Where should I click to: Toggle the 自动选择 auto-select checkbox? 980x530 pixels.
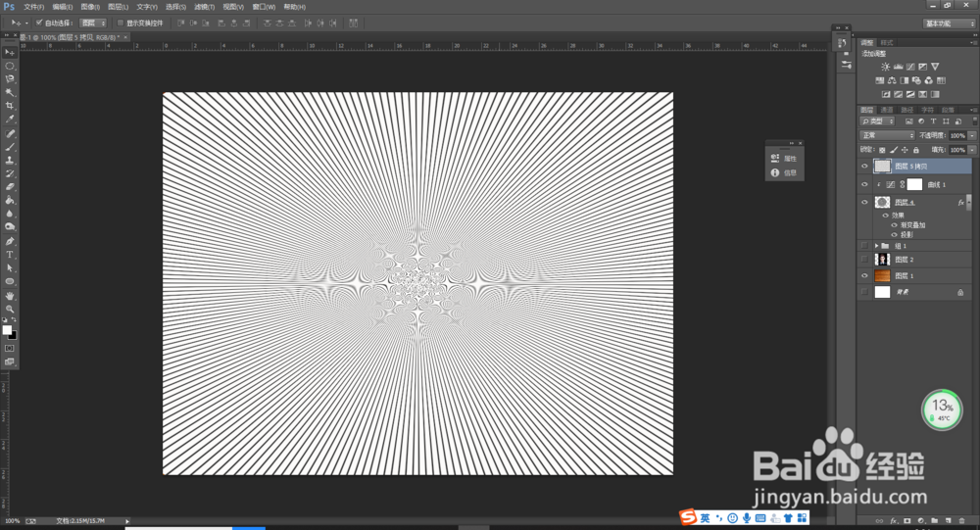[x=39, y=23]
